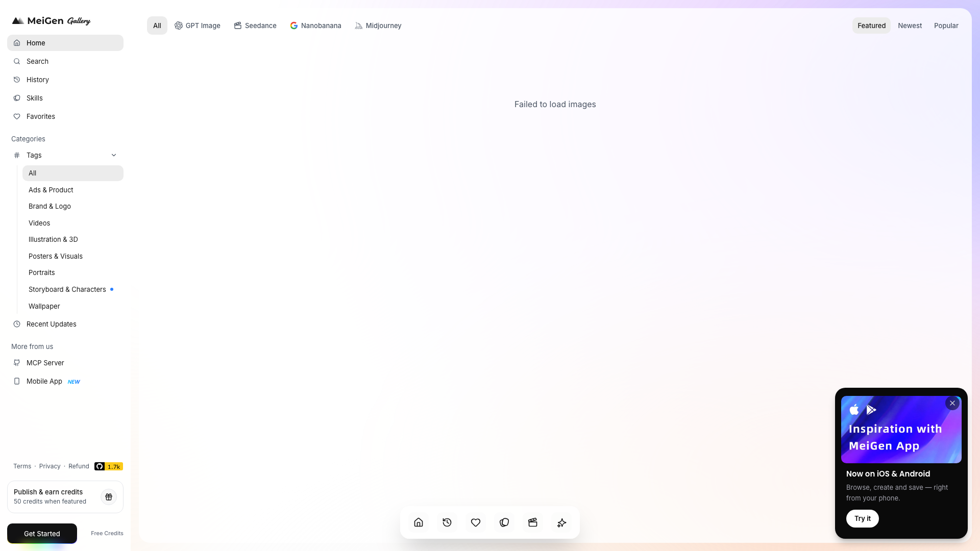Image resolution: width=980 pixels, height=551 pixels.
Task: Select the Storyboard & Characters tag
Action: pos(73,289)
